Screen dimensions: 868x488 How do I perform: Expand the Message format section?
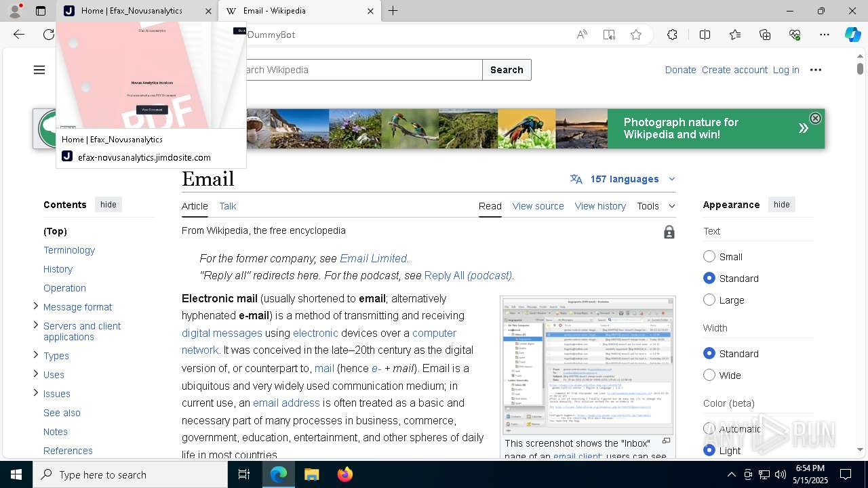36,306
